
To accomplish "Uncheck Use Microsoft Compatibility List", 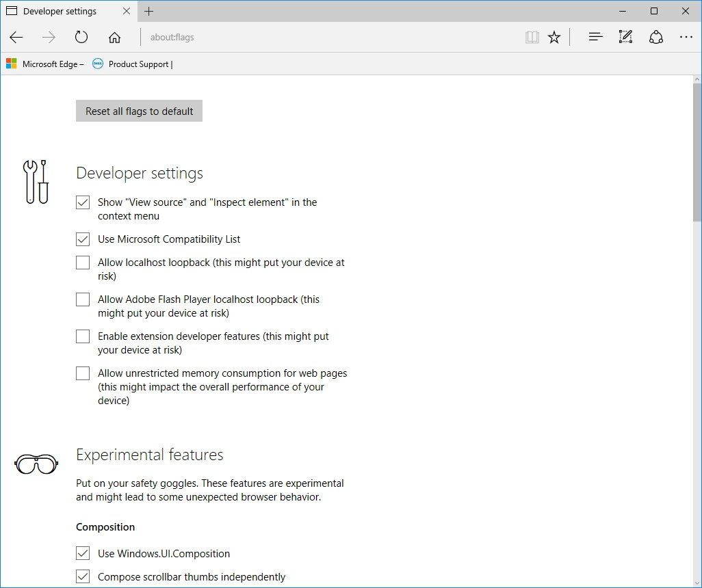I will [x=83, y=239].
